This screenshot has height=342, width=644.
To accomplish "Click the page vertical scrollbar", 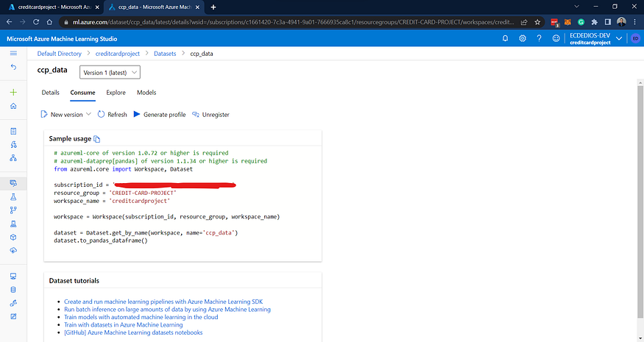I will click(x=640, y=202).
